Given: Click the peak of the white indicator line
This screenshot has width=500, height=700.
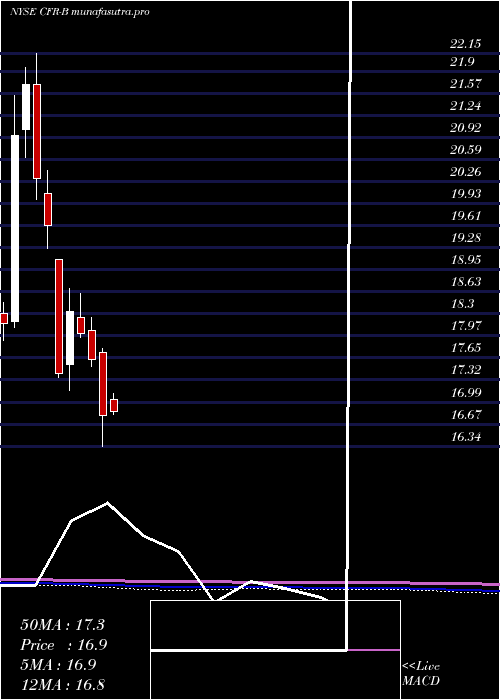Looking at the screenshot, I should click(107, 503).
